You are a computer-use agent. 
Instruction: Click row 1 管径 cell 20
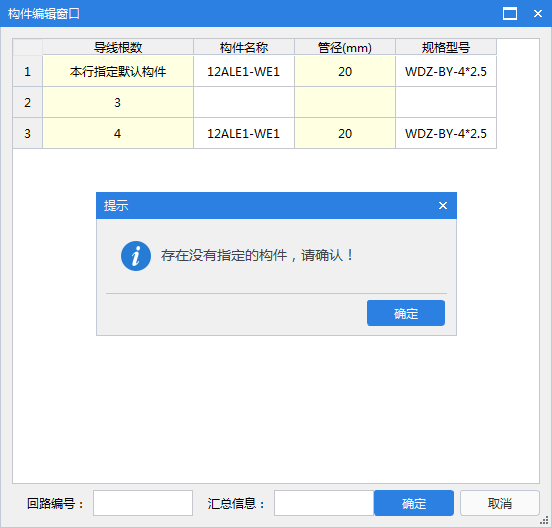[345, 71]
